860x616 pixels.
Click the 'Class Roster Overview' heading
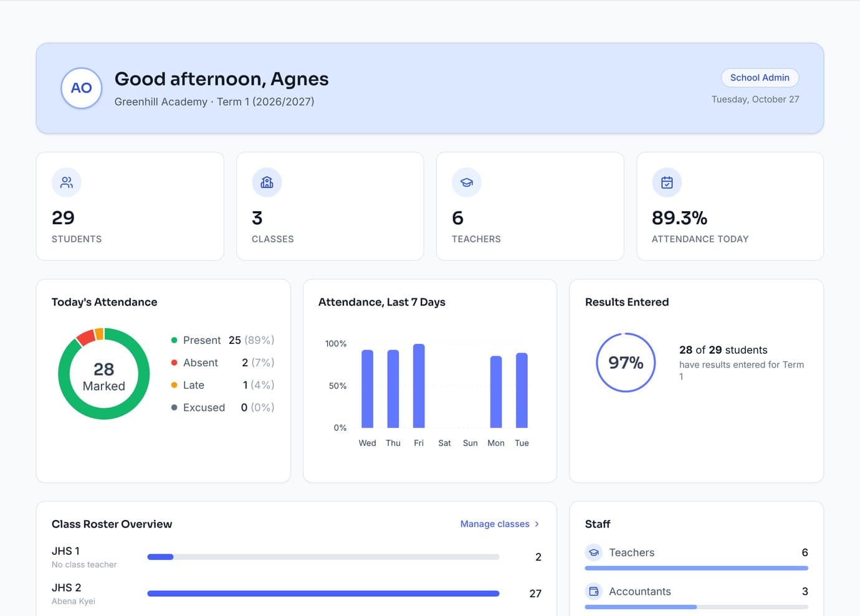(x=112, y=524)
